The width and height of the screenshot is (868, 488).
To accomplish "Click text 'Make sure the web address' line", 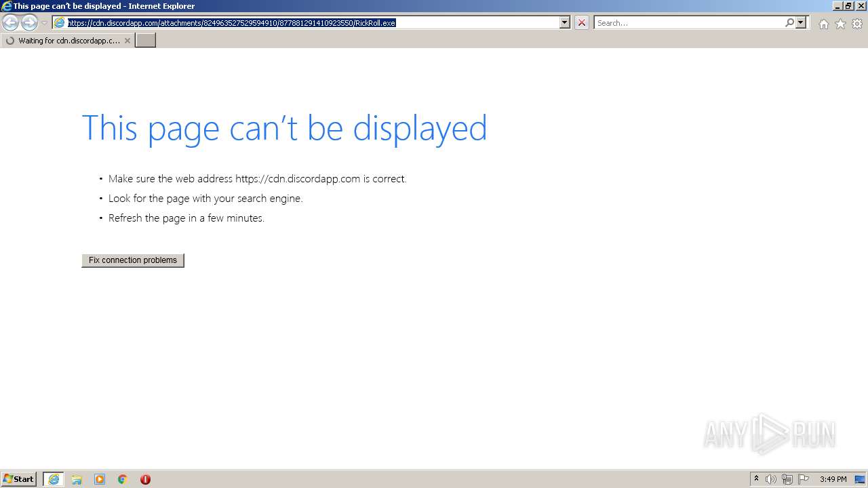I will click(x=258, y=179).
